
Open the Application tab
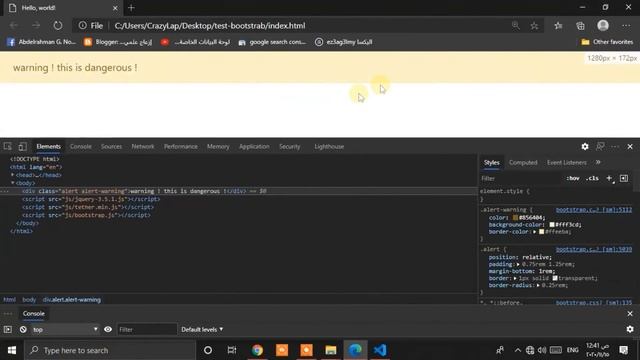(x=254, y=146)
